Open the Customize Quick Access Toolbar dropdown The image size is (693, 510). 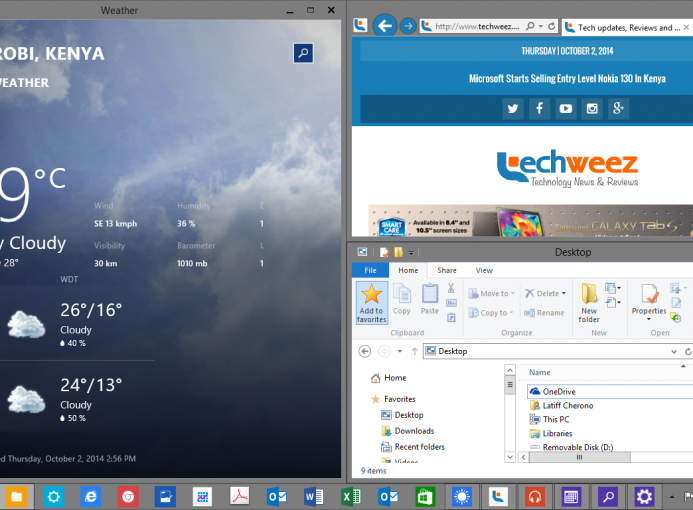[411, 253]
